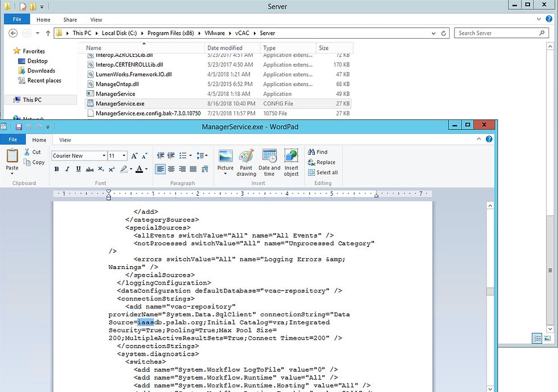Click Insert object in WordPad

point(291,163)
